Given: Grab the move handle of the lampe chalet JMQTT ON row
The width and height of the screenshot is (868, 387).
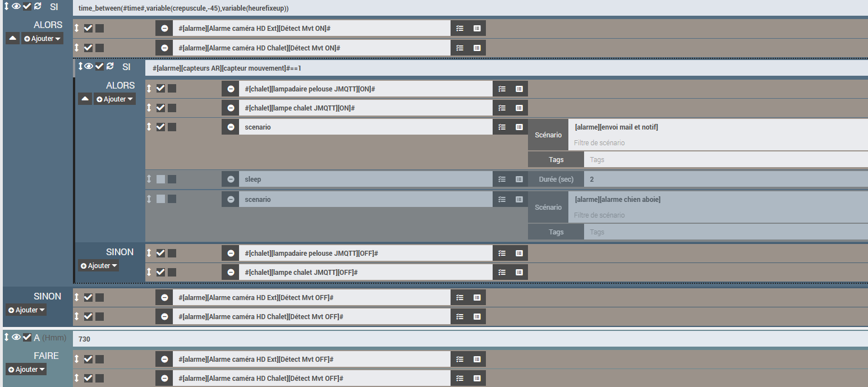Looking at the screenshot, I should point(149,108).
